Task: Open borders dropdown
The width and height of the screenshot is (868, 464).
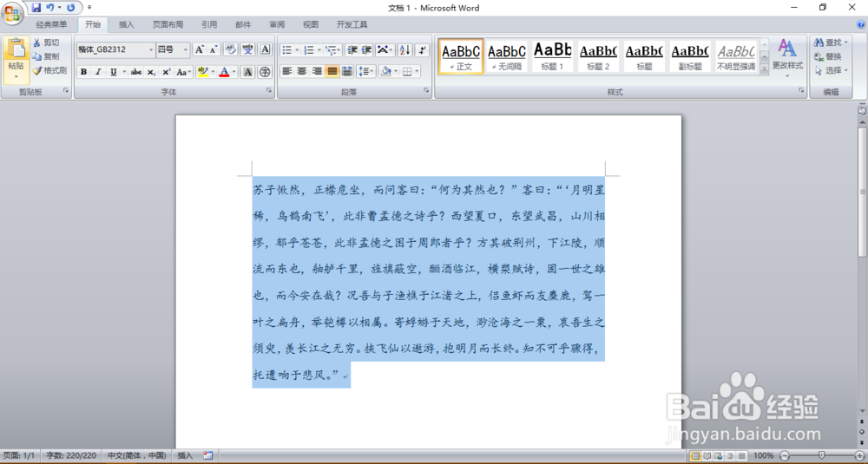Action: (417, 71)
